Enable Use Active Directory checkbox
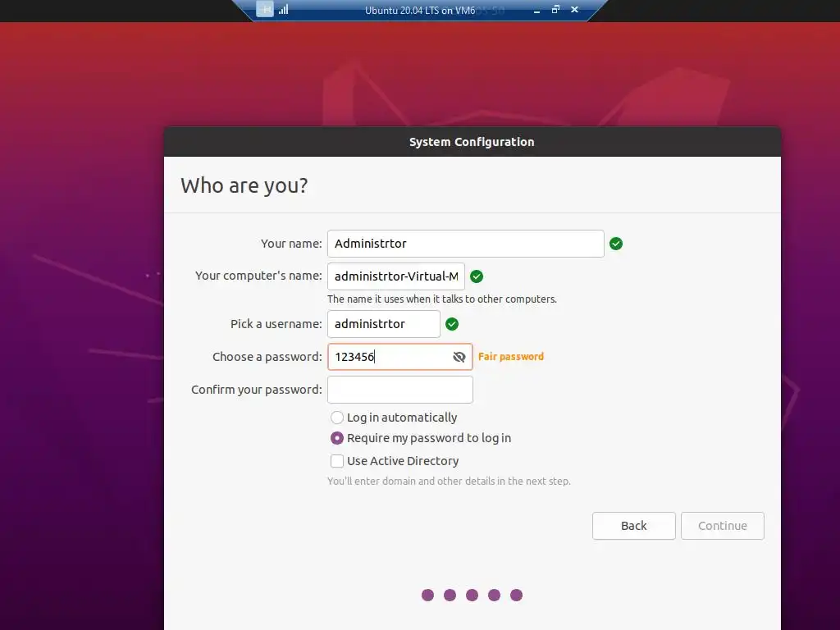This screenshot has height=630, width=840. [337, 461]
